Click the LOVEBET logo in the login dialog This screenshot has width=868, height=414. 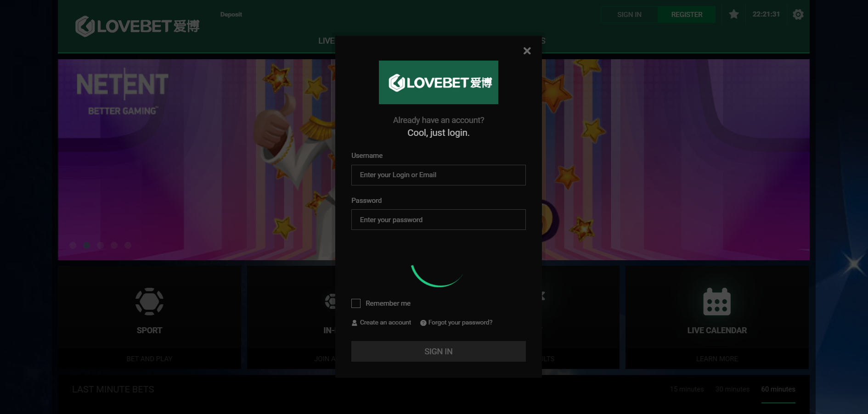439,83
